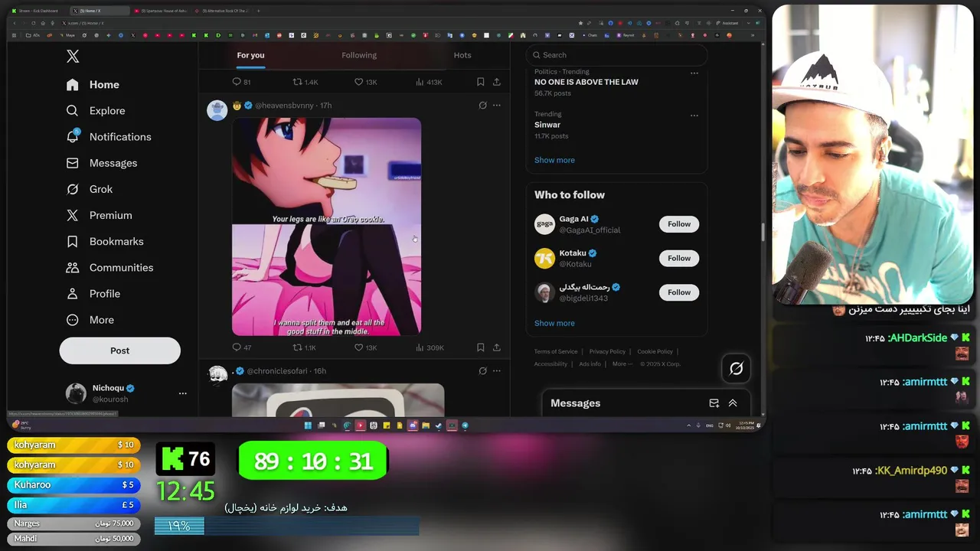Open trend NO ONE IS ABOVE THE LAW
The width and height of the screenshot is (980, 551).
pos(586,82)
